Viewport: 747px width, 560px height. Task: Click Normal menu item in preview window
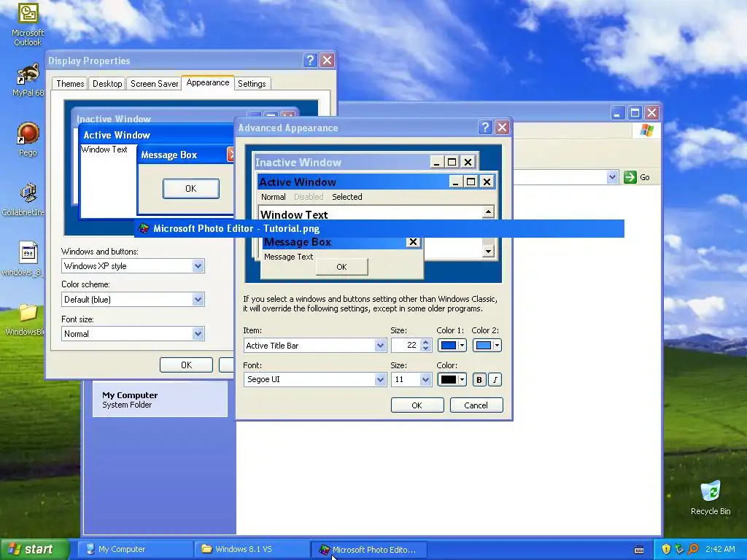pos(273,197)
